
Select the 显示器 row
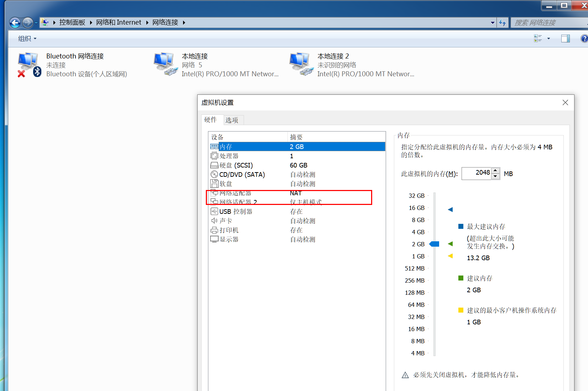pyautogui.click(x=297, y=239)
